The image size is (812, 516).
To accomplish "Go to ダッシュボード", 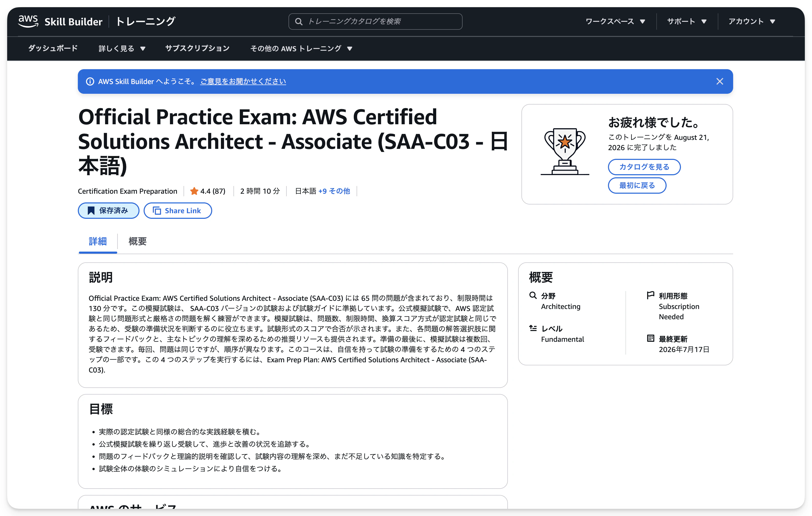I will tap(53, 48).
